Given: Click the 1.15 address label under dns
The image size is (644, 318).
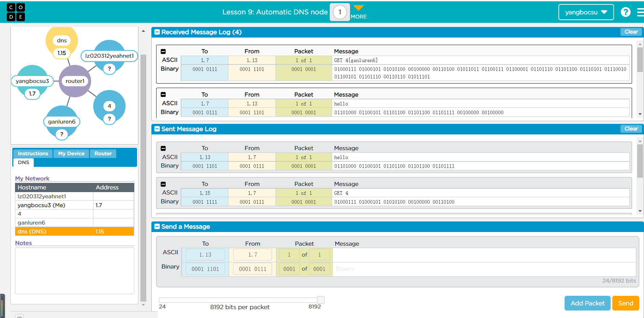Looking at the screenshot, I should point(62,53).
